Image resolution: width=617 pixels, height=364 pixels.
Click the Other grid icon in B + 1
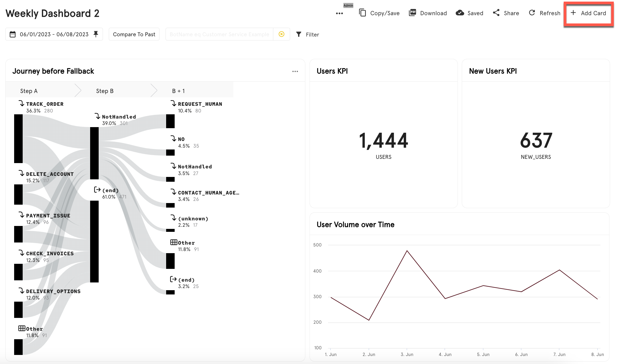point(174,242)
